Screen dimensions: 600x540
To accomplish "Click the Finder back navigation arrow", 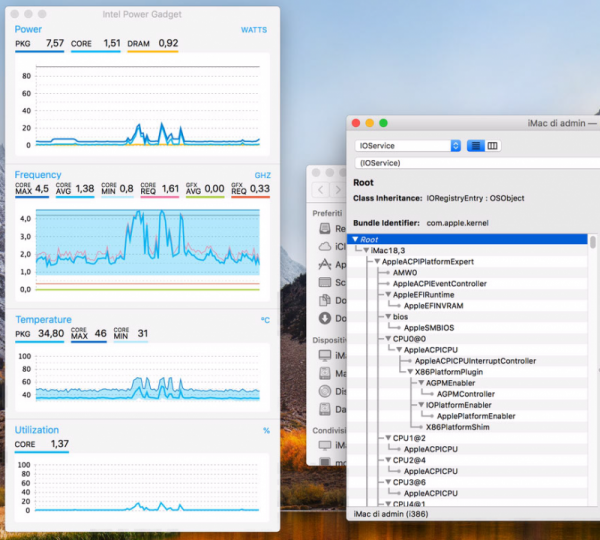I will pos(321,189).
